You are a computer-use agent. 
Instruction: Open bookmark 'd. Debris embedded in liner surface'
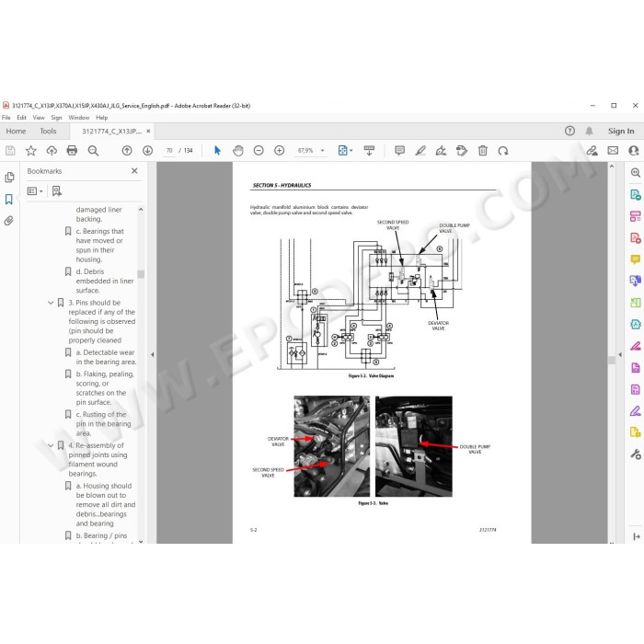tap(105, 281)
